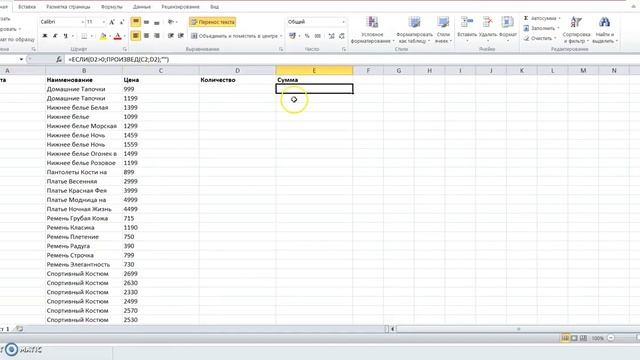Open the Число group dialog launcher
The height and width of the screenshot is (360, 640).
click(x=344, y=49)
